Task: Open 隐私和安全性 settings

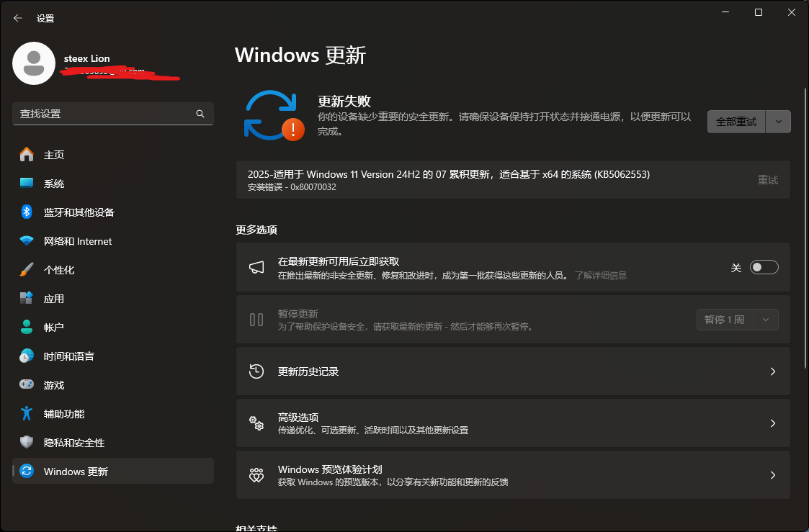Action: [x=72, y=442]
